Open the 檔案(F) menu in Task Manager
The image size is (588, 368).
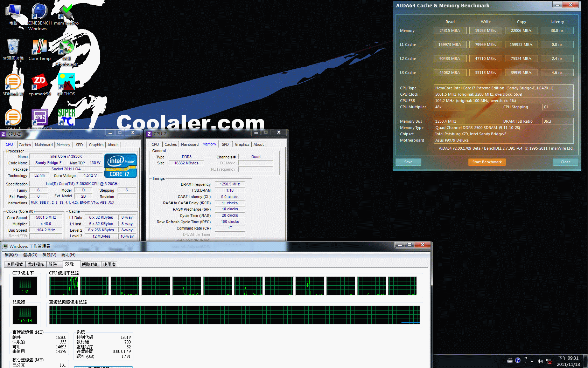point(11,255)
